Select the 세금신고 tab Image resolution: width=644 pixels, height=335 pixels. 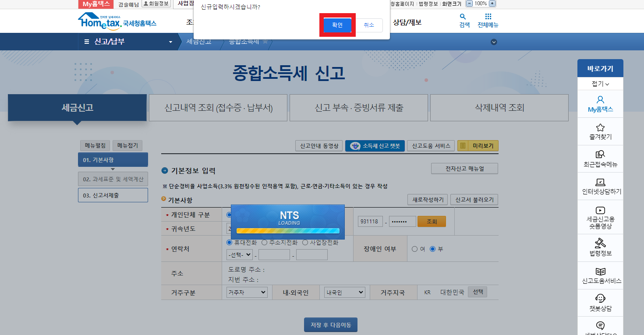[x=77, y=108]
